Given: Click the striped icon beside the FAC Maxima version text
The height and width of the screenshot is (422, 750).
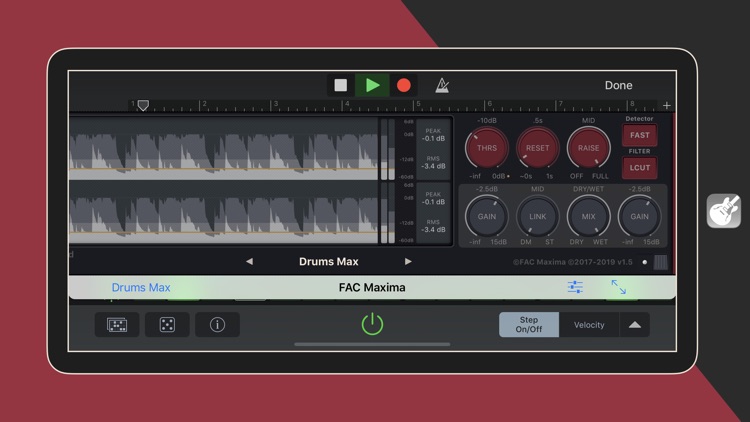Looking at the screenshot, I should pyautogui.click(x=661, y=262).
